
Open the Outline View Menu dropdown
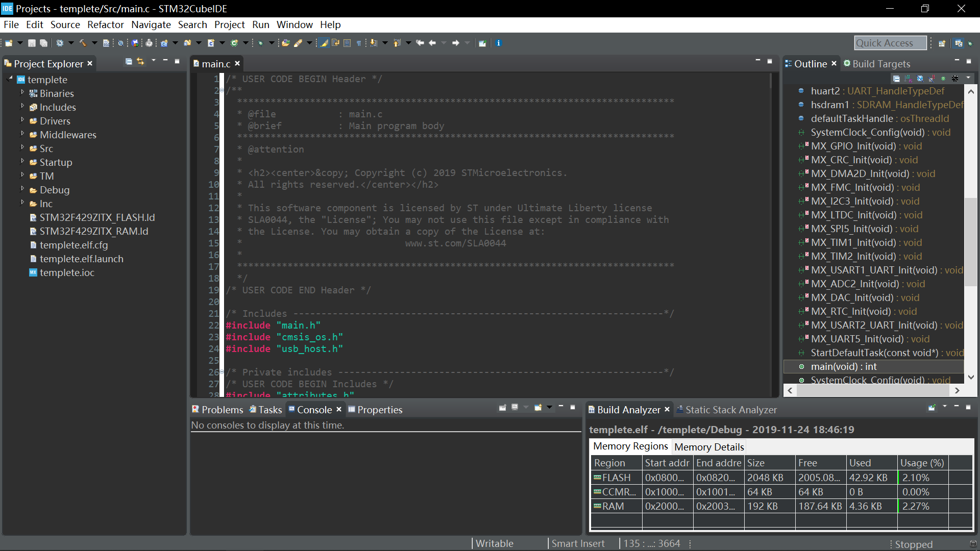pyautogui.click(x=968, y=78)
